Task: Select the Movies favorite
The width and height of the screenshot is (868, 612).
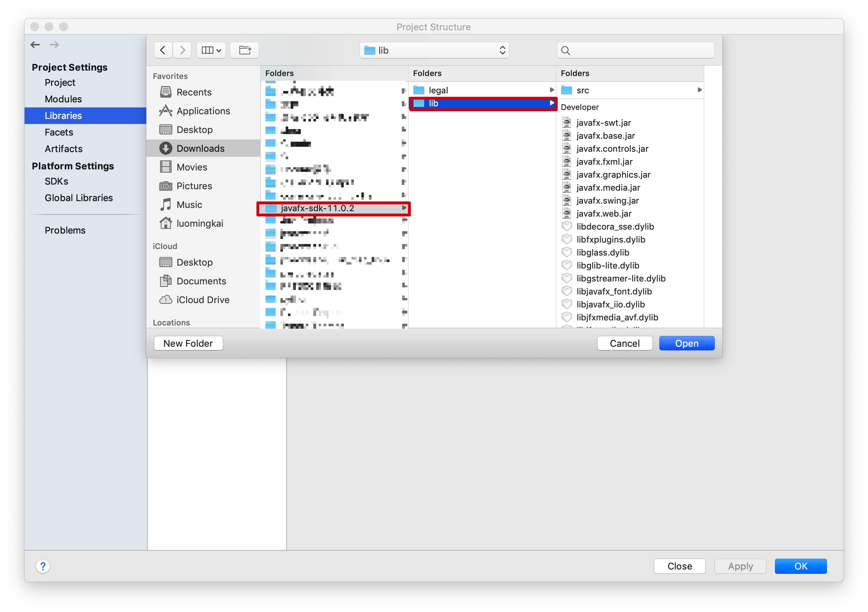Action: click(192, 167)
